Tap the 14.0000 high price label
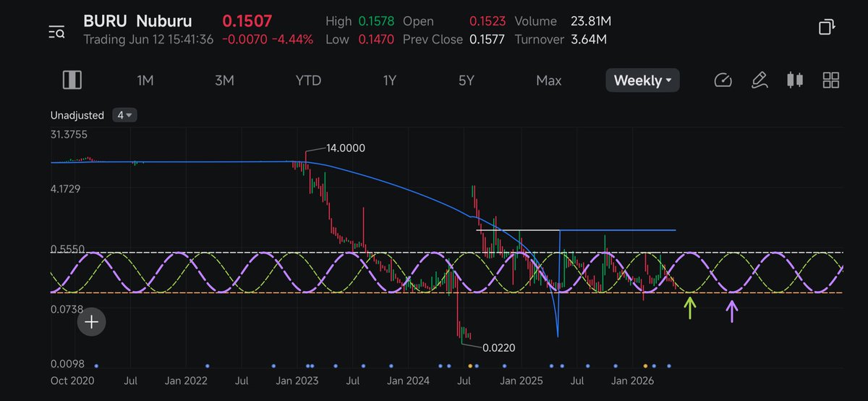Screen dimensions: 868x401 346,148
